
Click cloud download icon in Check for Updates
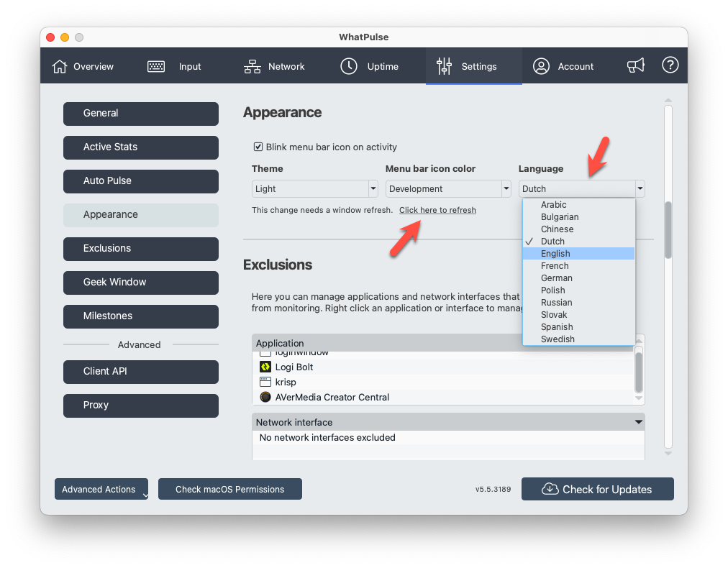coord(550,489)
